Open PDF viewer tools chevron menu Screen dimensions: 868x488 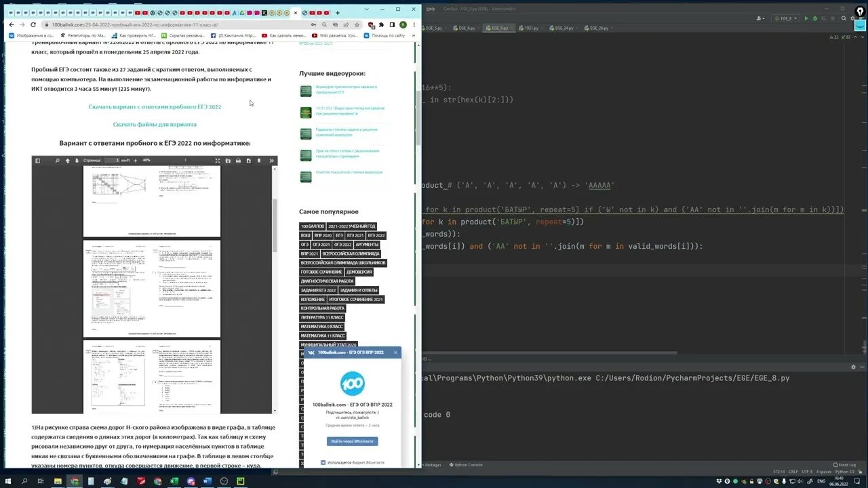pos(271,161)
